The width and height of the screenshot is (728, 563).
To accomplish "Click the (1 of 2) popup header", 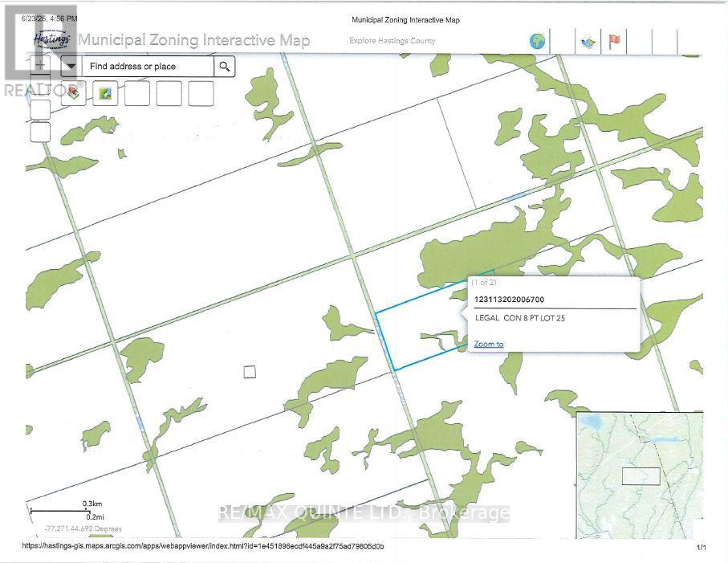I will pos(485,282).
